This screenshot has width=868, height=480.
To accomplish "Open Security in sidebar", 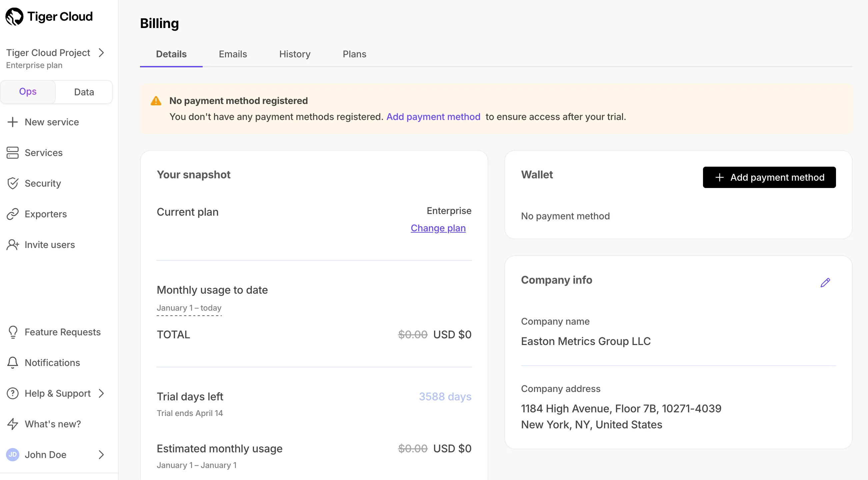I will [43, 183].
